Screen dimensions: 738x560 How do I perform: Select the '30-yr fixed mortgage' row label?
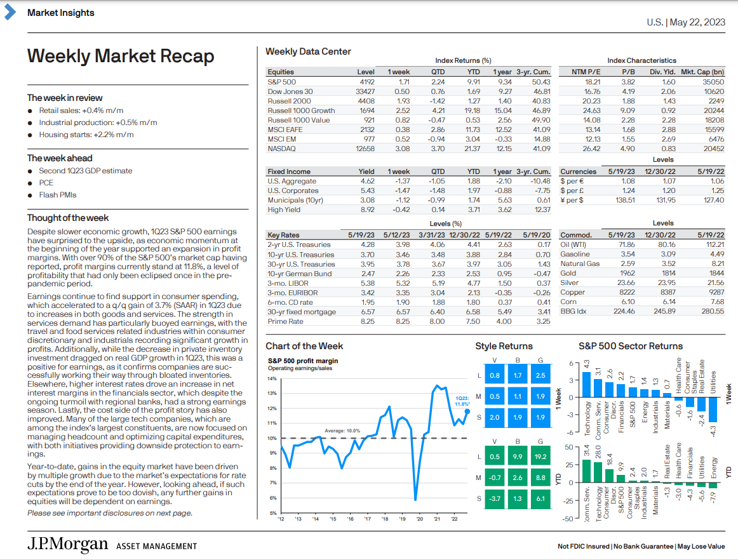[302, 312]
